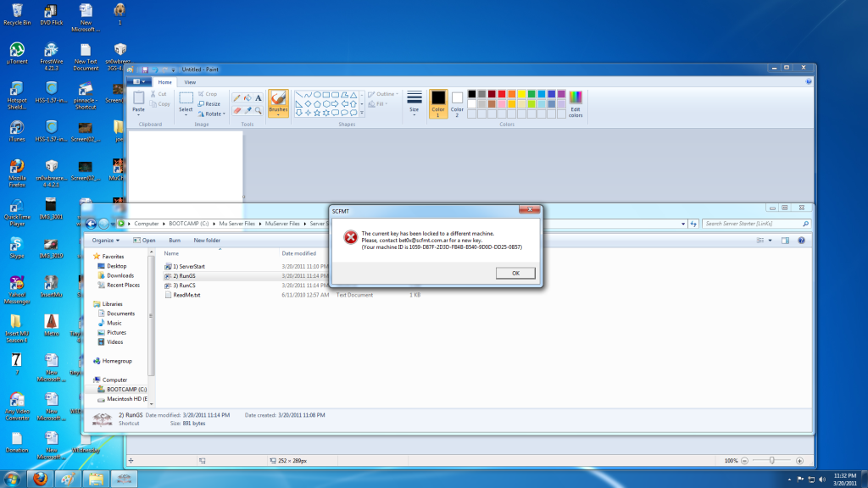Select the Fill with color bucket tool
This screenshot has width=868, height=488.
pos(248,98)
